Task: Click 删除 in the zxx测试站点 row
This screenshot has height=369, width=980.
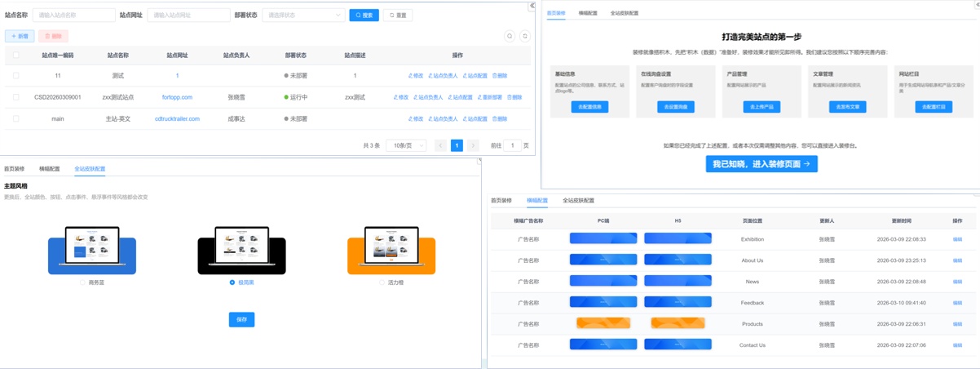Action: 514,97
